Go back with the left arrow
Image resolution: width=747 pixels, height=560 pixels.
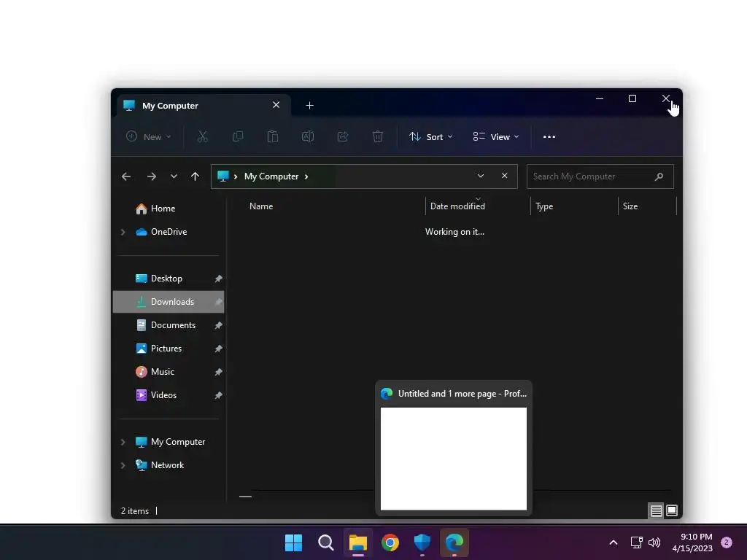click(x=125, y=176)
